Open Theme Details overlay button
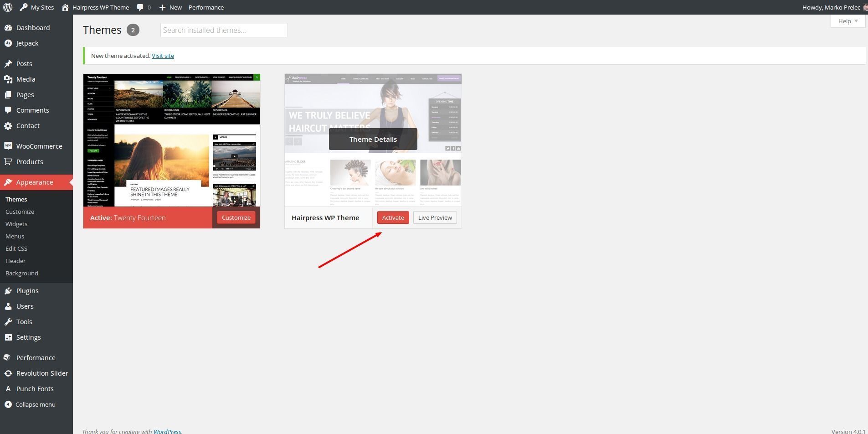868x434 pixels. point(373,139)
